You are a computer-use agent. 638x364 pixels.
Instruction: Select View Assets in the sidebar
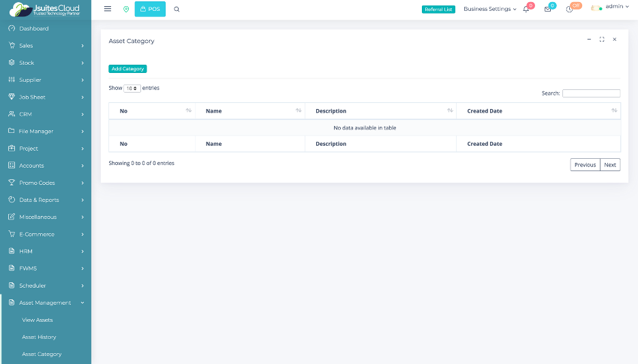click(x=37, y=320)
